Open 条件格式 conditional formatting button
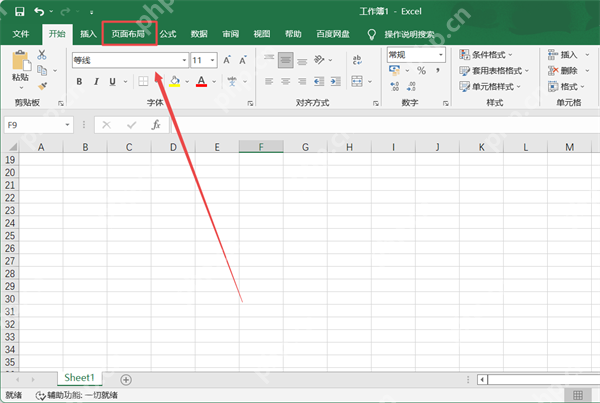600x403 pixels. pyautogui.click(x=486, y=55)
